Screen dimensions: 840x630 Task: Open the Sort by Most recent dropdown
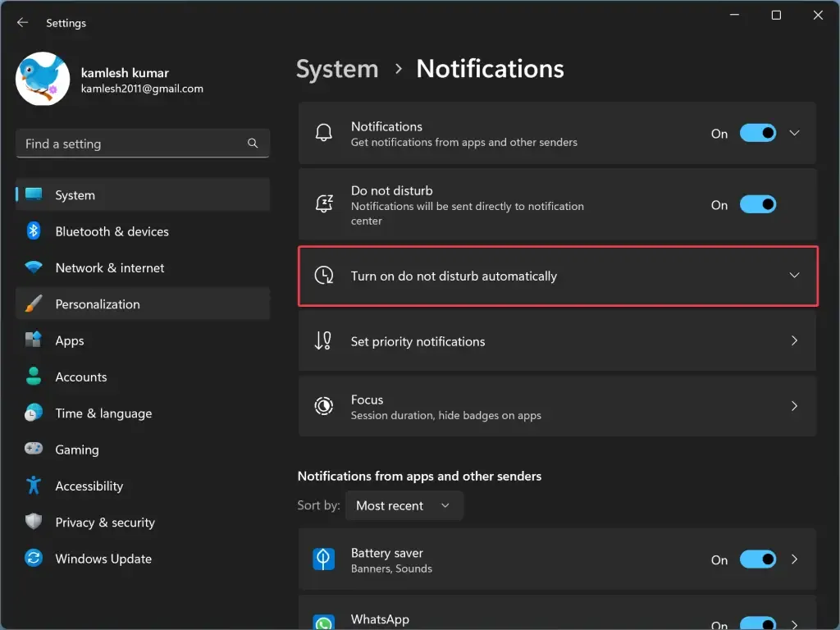[x=404, y=505]
